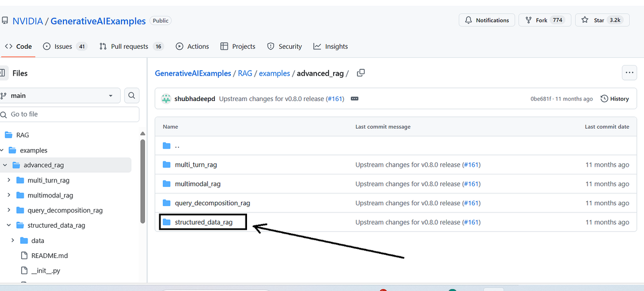Expand commit details ellipsis button

tap(355, 99)
